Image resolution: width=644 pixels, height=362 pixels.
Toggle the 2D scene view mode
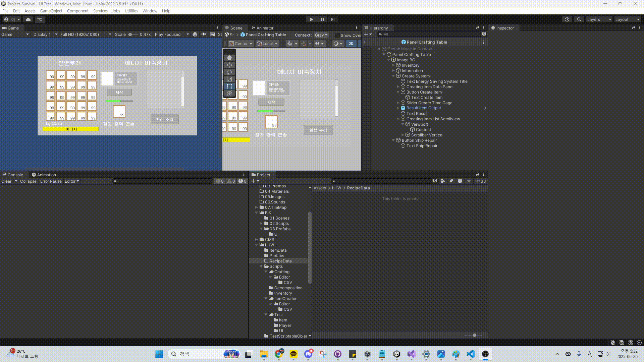351,44
